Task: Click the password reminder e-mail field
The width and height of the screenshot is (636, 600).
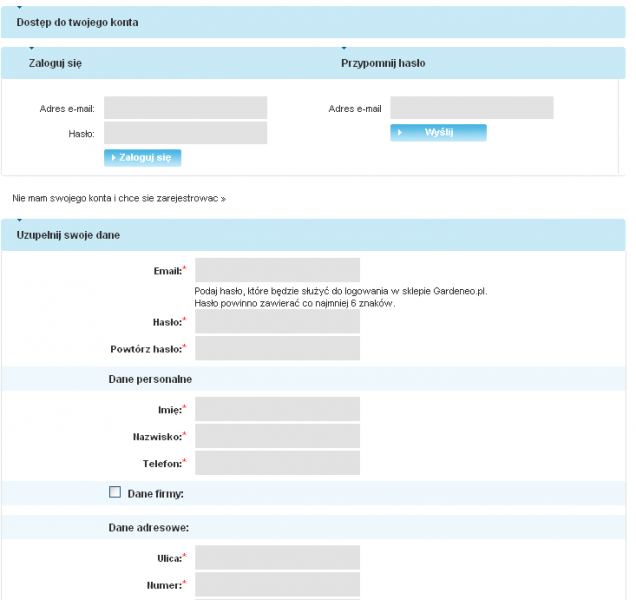Action: coord(471,108)
